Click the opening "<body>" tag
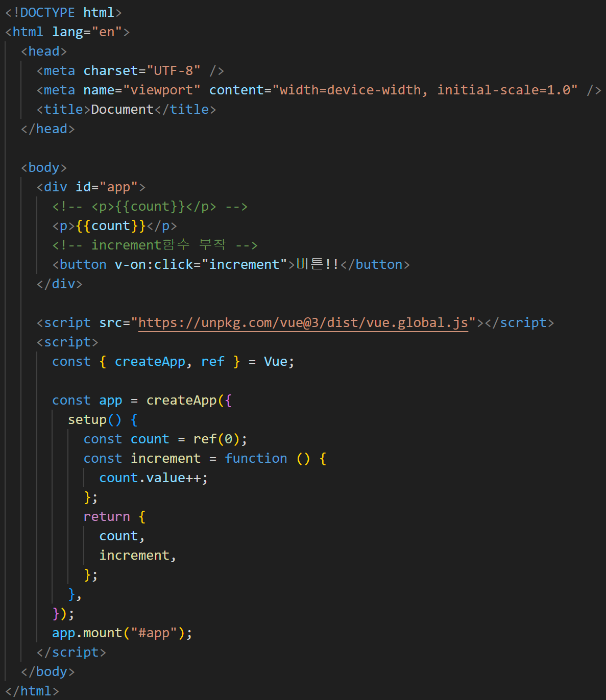Screen dimensions: 606x700 click(44, 168)
